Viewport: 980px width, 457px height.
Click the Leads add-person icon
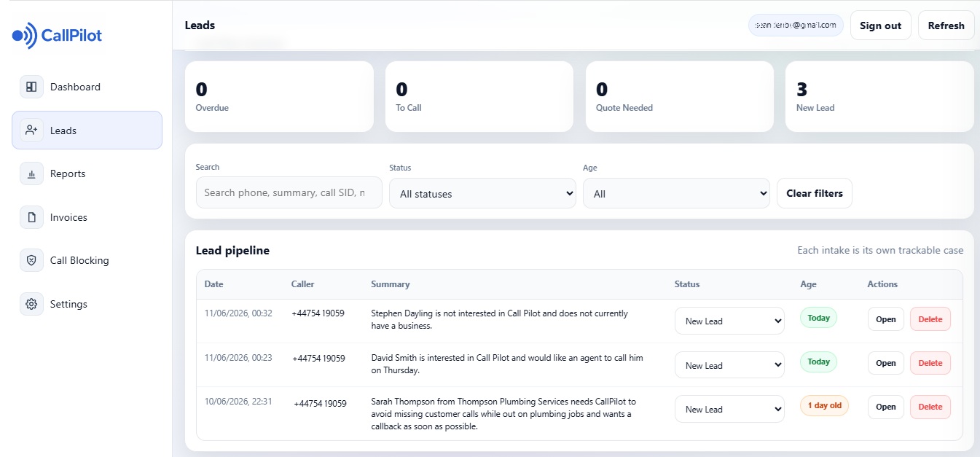pyautogui.click(x=31, y=130)
